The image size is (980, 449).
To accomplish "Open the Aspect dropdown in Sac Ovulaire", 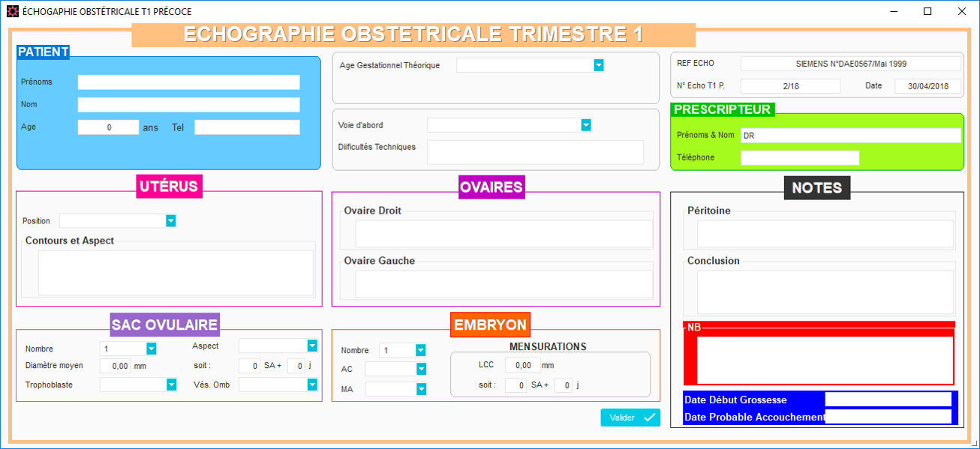I will click(x=312, y=346).
